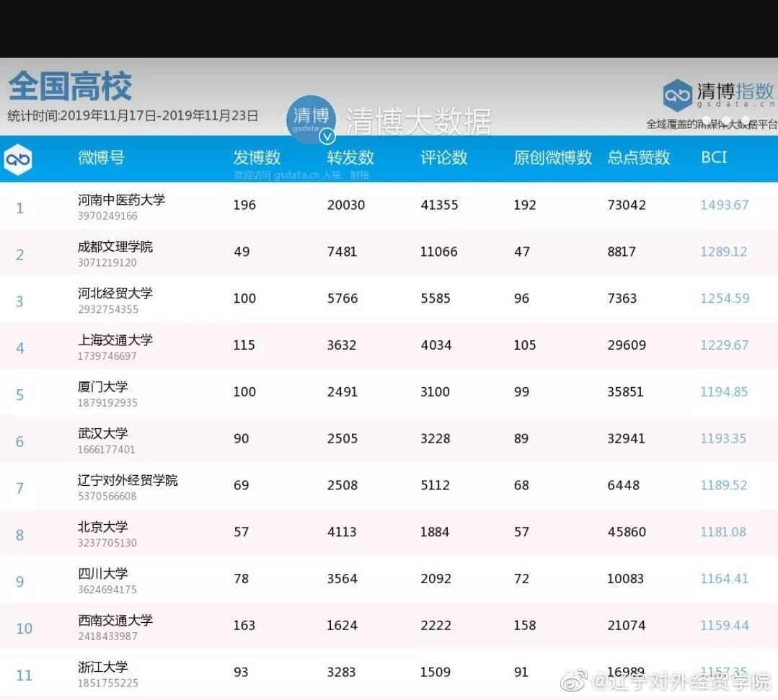
Task: Click comment count 41355
Action: [x=439, y=205]
